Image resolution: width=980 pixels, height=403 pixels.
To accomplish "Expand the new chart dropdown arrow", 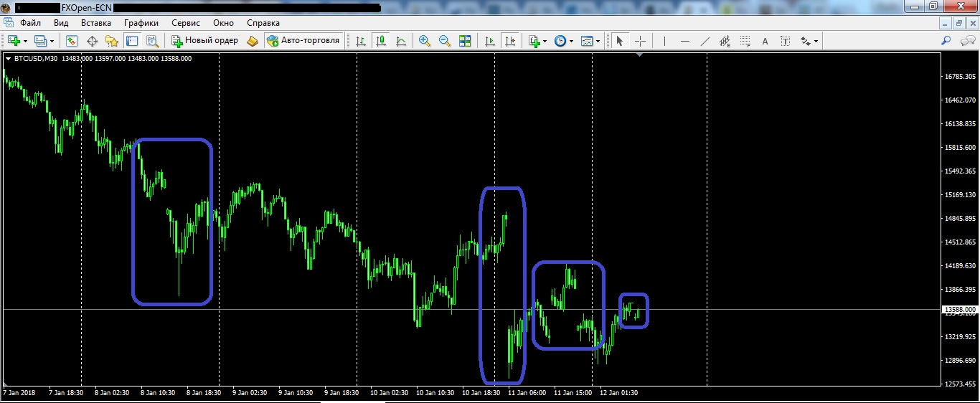I will pos(26,42).
